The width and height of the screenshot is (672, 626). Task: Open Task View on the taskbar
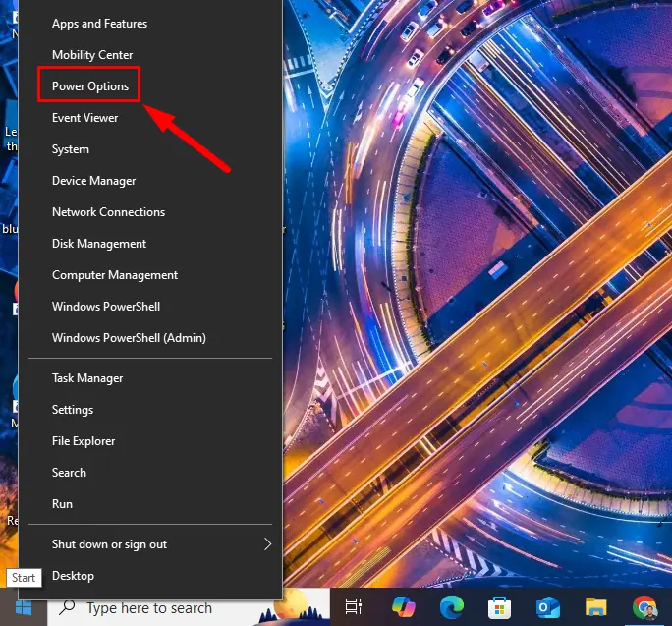tap(354, 607)
